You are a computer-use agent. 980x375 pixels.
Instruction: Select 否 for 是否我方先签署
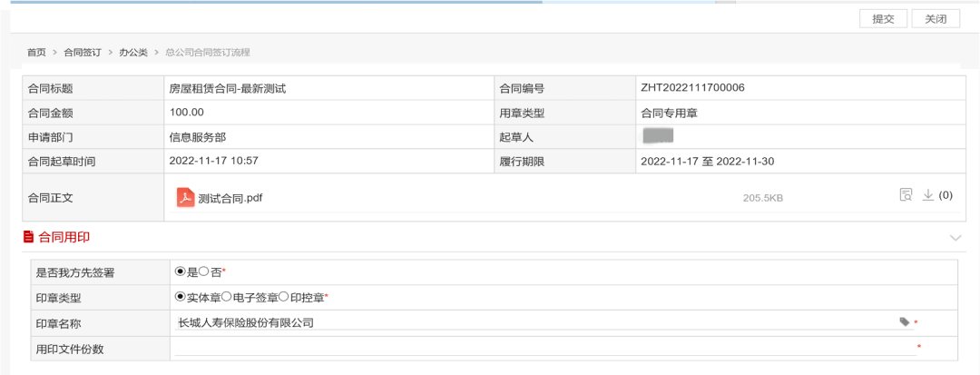(x=204, y=271)
